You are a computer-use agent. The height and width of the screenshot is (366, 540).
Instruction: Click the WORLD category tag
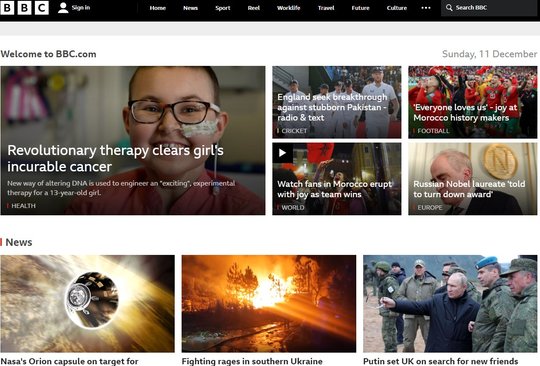click(293, 208)
